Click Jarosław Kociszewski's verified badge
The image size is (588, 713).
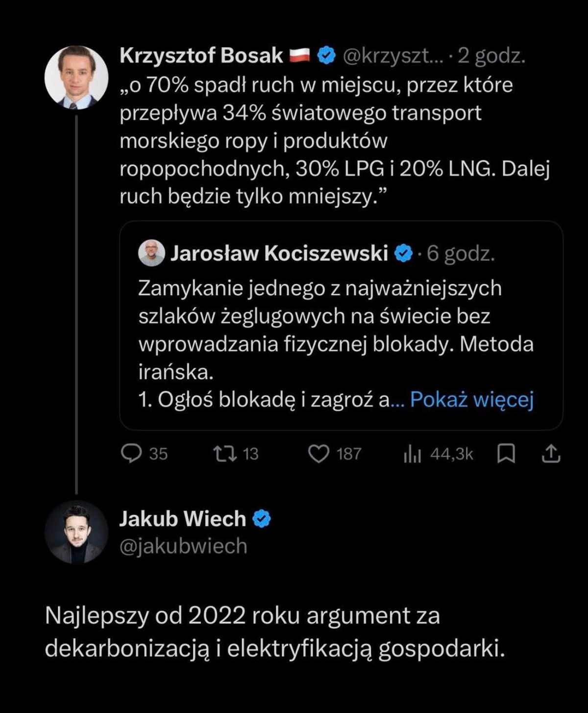pyautogui.click(x=404, y=254)
